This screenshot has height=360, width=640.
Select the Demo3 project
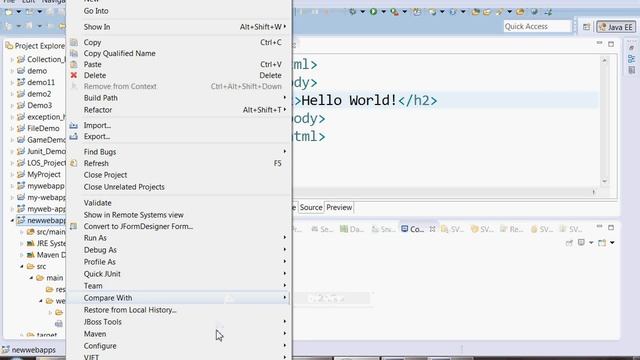40,105
